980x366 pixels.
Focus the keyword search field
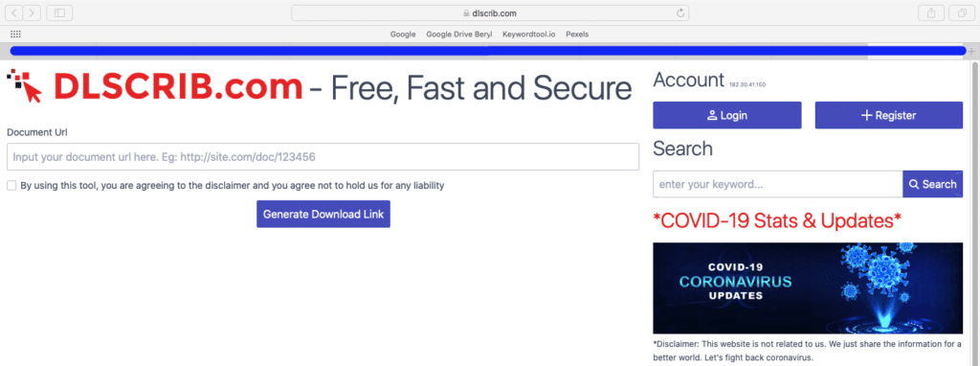pos(777,184)
